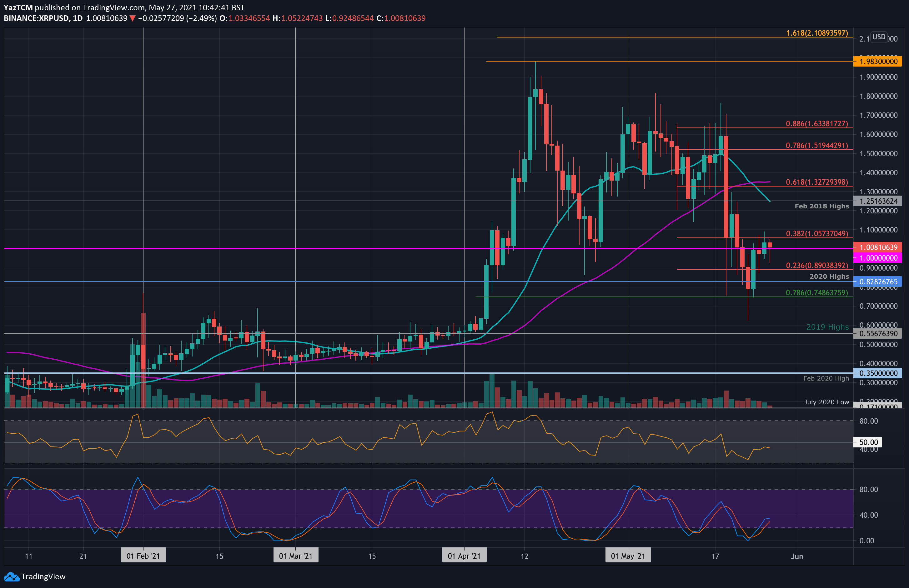This screenshot has height=588, width=909.
Task: Click the 2019 Highs annotation
Action: coord(827,327)
